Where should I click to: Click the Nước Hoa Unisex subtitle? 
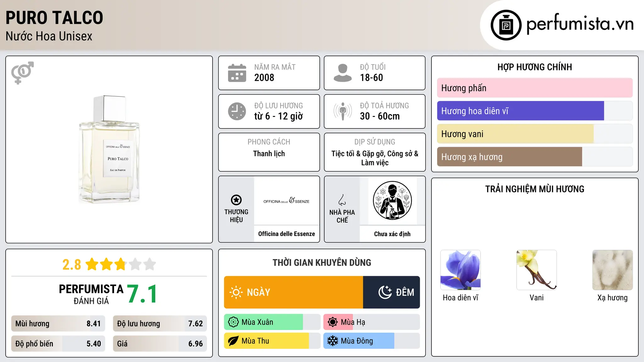click(x=49, y=36)
